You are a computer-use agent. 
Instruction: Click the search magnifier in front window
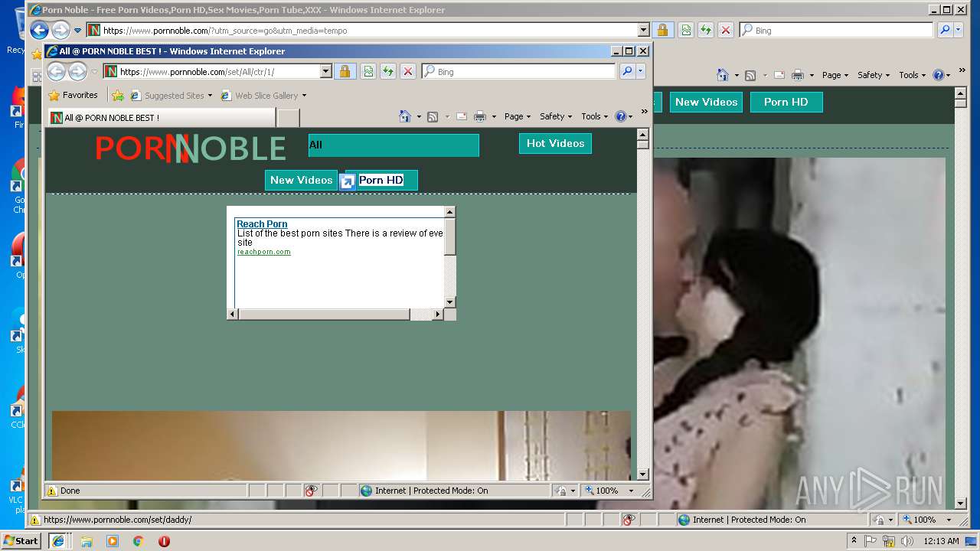tap(627, 71)
